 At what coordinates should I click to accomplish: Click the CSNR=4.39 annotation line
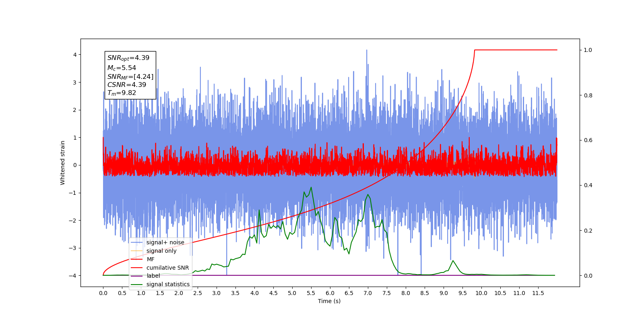tap(127, 85)
